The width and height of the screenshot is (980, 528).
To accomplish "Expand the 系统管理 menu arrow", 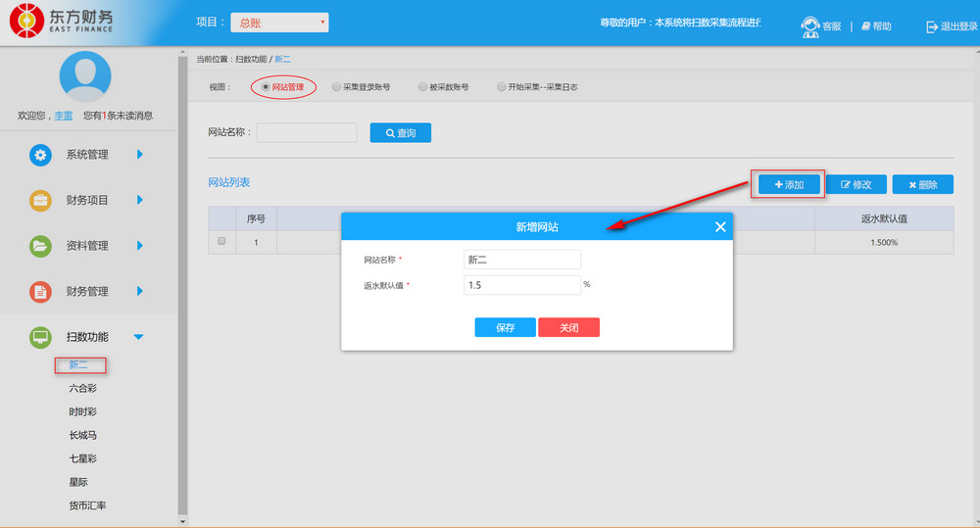I will tap(140, 155).
